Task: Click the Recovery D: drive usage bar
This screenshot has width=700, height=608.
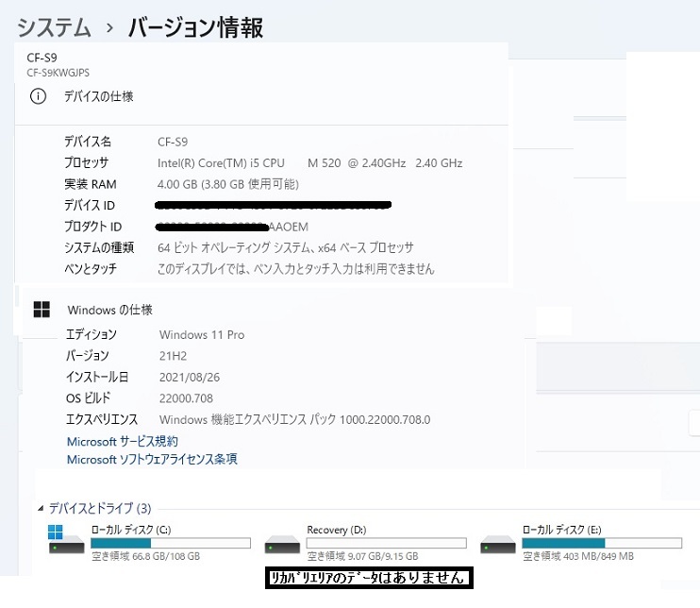Action: (387, 543)
